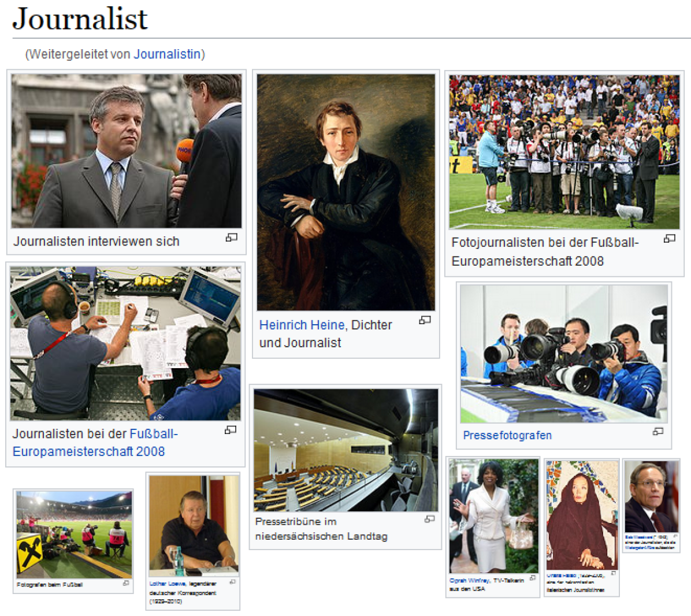
Task: Open the portrait of the woman in dark hooded cloak
Action: [x=582, y=515]
